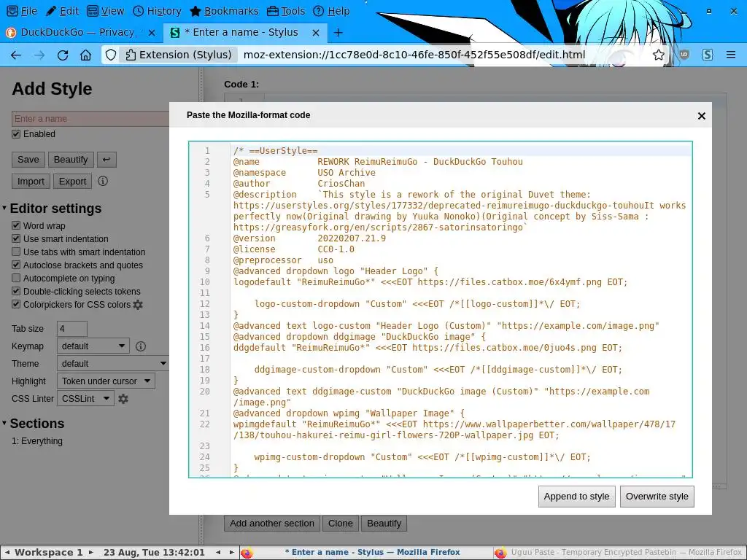The image size is (747, 560).
Task: Bookmark this page with the star icon
Action: [x=659, y=55]
